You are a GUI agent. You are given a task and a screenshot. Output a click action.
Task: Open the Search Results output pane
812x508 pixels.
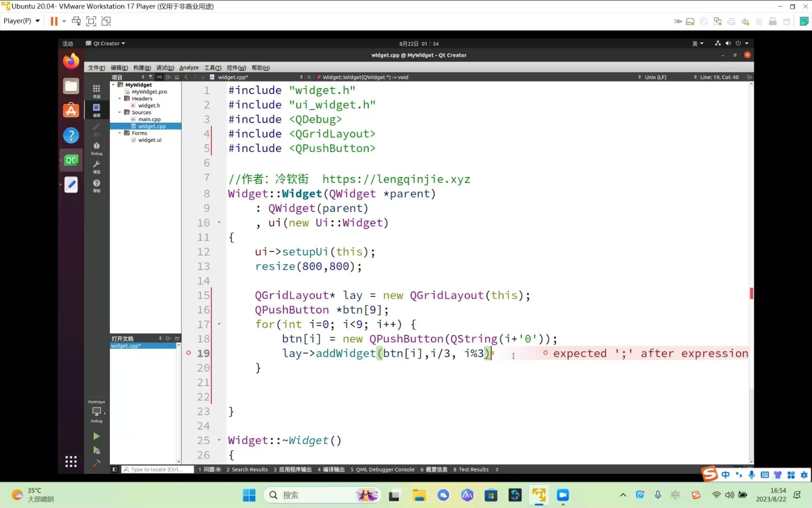247,469
